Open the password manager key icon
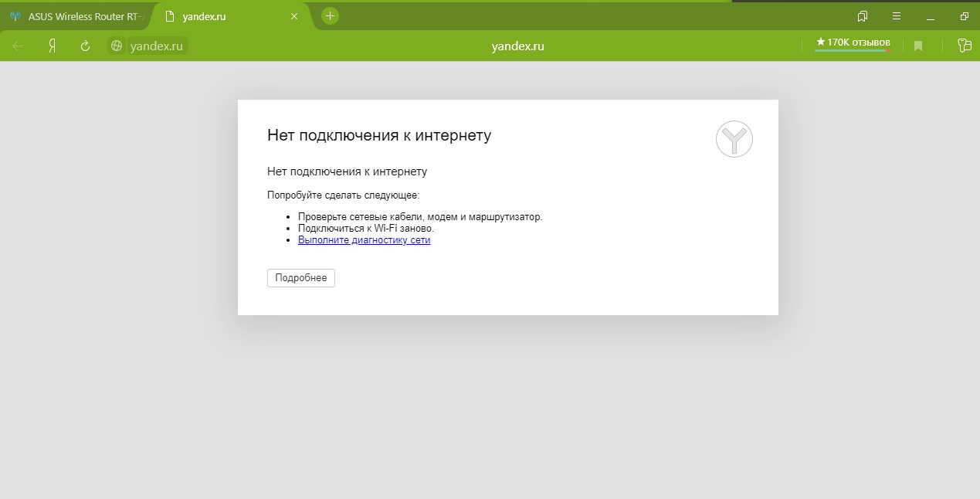Screen dimensions: 980x499 (964, 46)
